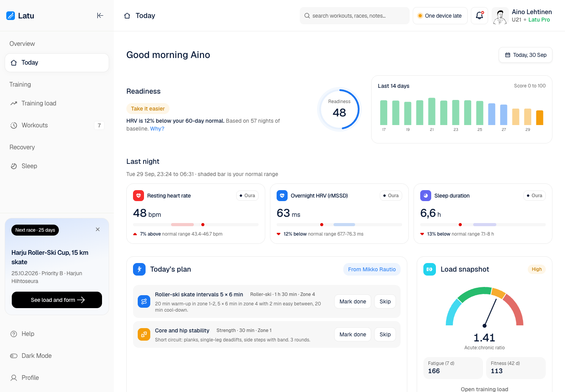Click the Fatigue (7 d) 166 tile
Image resolution: width=565 pixels, height=392 pixels.
tap(453, 368)
